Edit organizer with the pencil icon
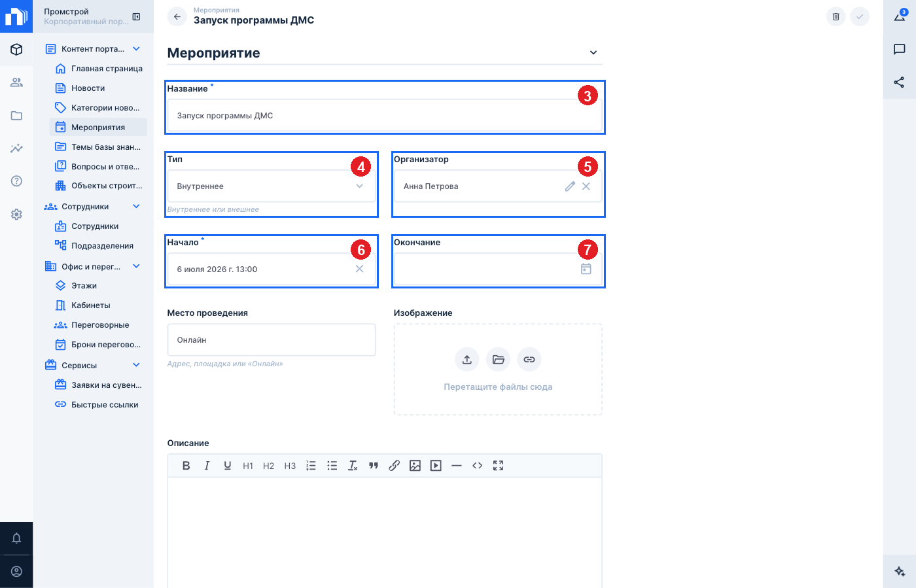Screen dimensions: 916x588 click(570, 186)
